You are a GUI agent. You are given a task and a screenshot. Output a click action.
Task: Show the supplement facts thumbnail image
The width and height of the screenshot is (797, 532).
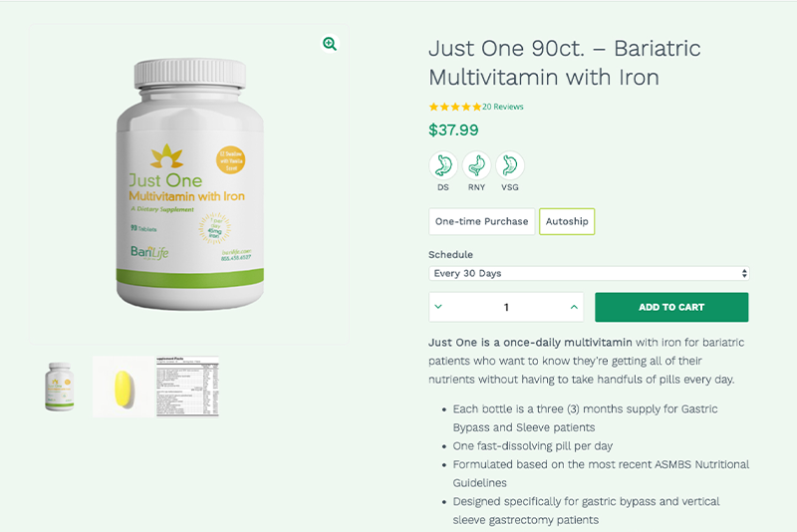click(x=187, y=387)
